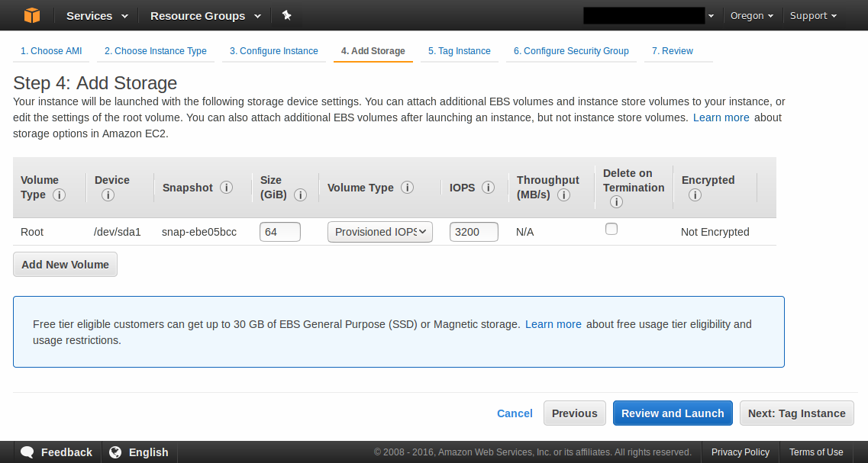Click the globe icon beside English

tap(115, 452)
